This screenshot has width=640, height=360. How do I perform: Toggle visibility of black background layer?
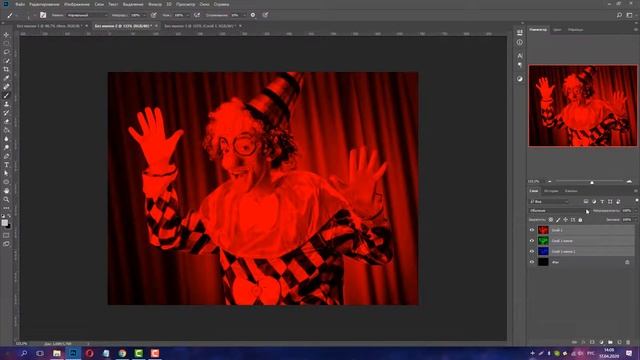[532, 262]
